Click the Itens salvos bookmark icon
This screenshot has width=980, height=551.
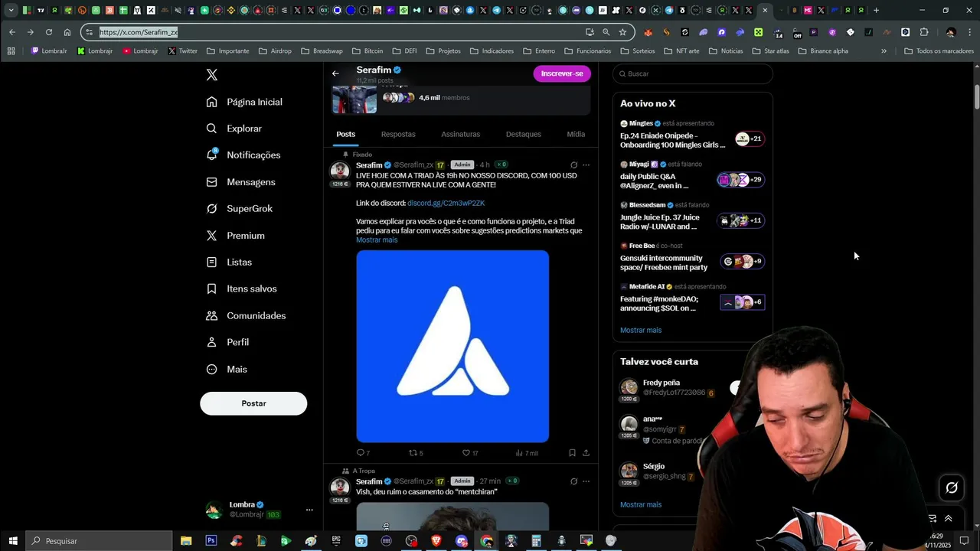tap(212, 289)
